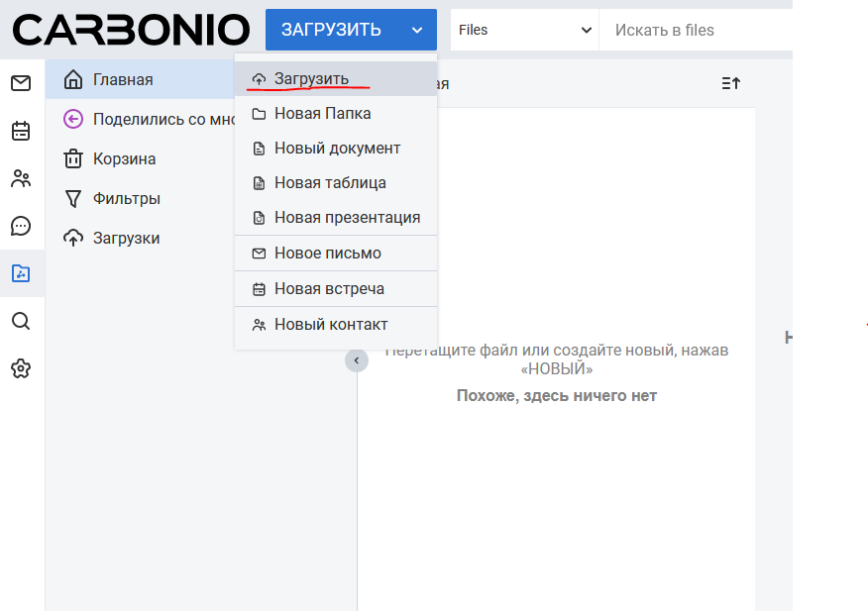Open the Contacts module icon

[x=21, y=178]
